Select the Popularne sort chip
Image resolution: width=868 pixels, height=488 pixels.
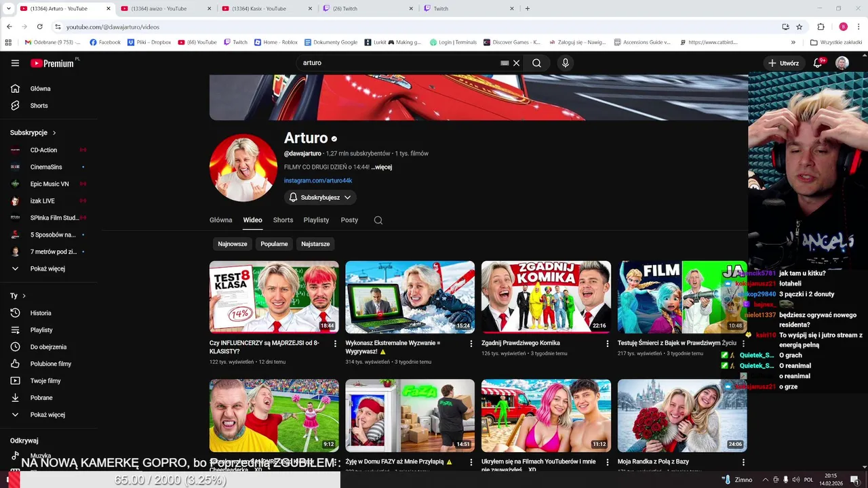click(x=274, y=244)
